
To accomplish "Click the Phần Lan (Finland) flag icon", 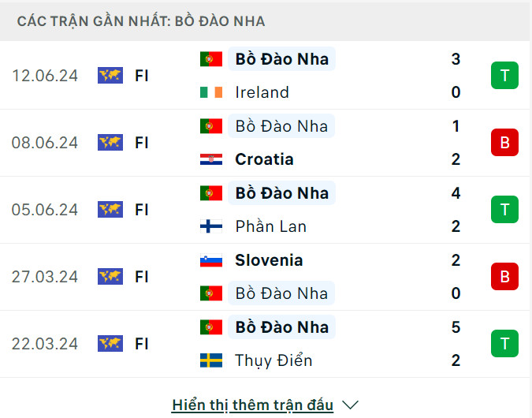I will (211, 226).
